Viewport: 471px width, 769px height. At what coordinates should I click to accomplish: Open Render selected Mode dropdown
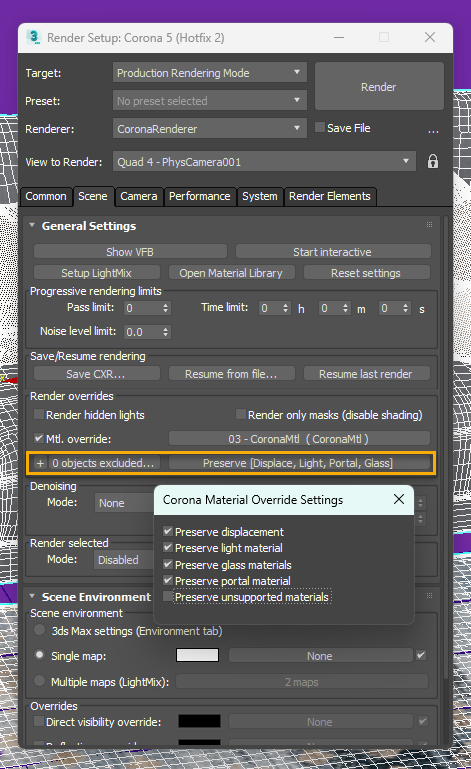pos(124,560)
